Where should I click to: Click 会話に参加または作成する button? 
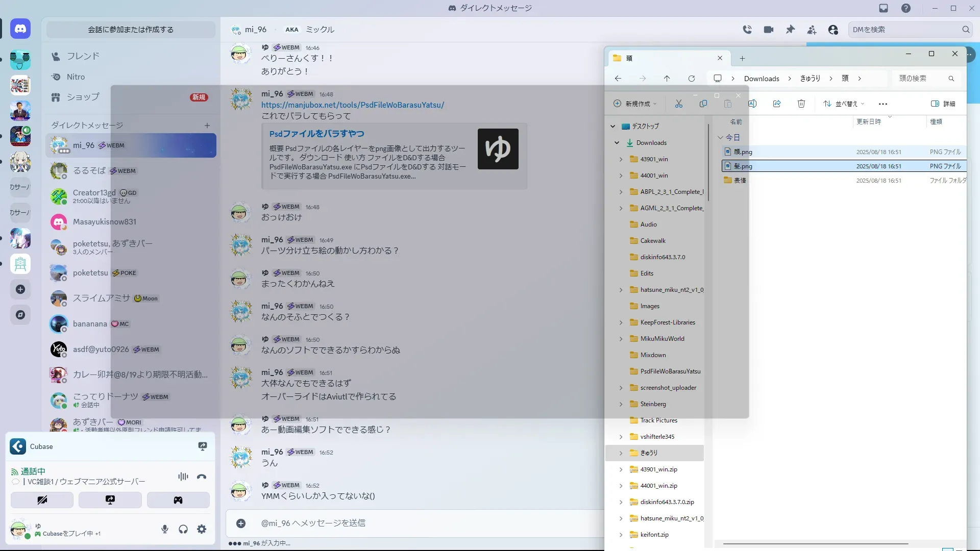tap(131, 30)
